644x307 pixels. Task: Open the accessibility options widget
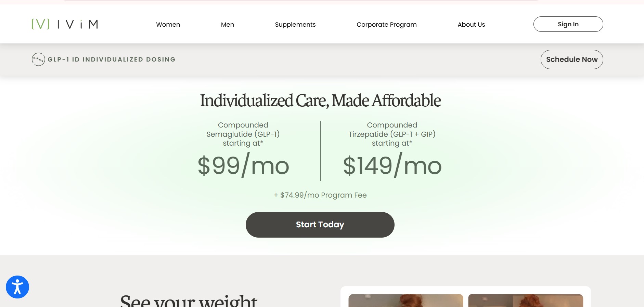[17, 287]
